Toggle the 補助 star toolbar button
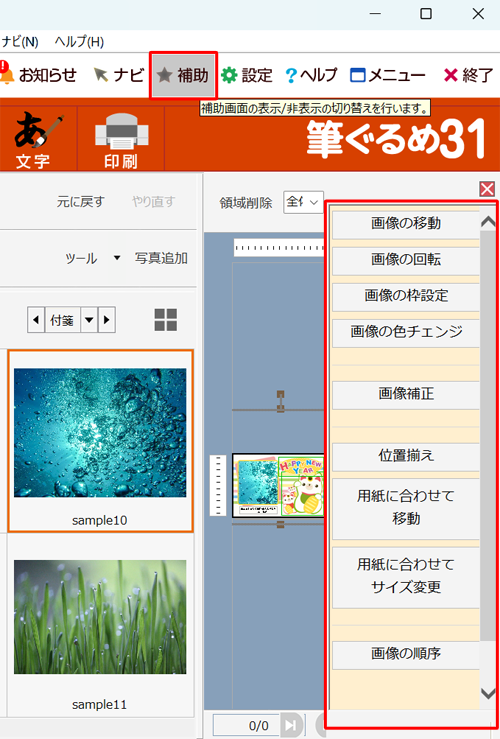The height and width of the screenshot is (739, 500). pyautogui.click(x=183, y=75)
